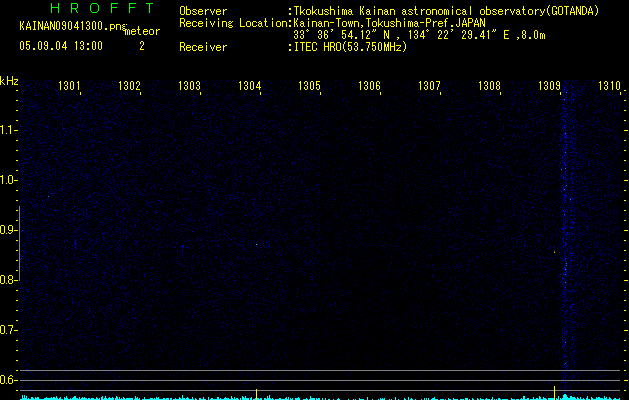Viewport: 629px width, 400px height.
Task: Click the gray vertical range bar on frequency axis
Action: pyautogui.click(x=19, y=243)
